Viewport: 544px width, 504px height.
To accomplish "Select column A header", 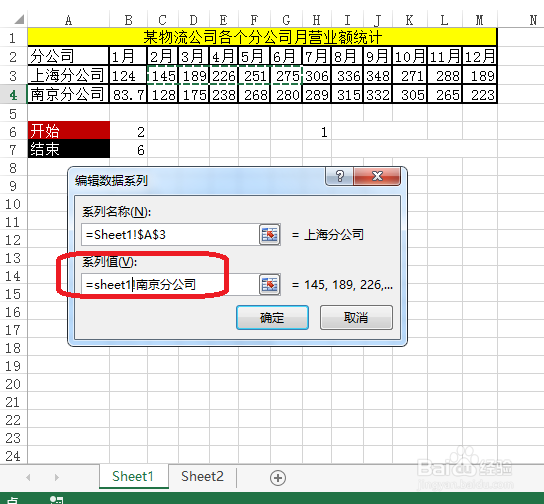I will (x=68, y=20).
